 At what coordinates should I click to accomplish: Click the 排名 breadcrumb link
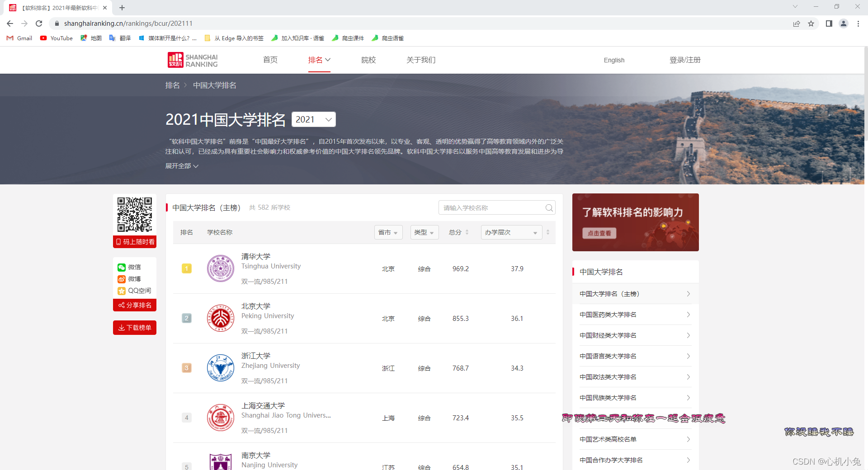tap(172, 85)
